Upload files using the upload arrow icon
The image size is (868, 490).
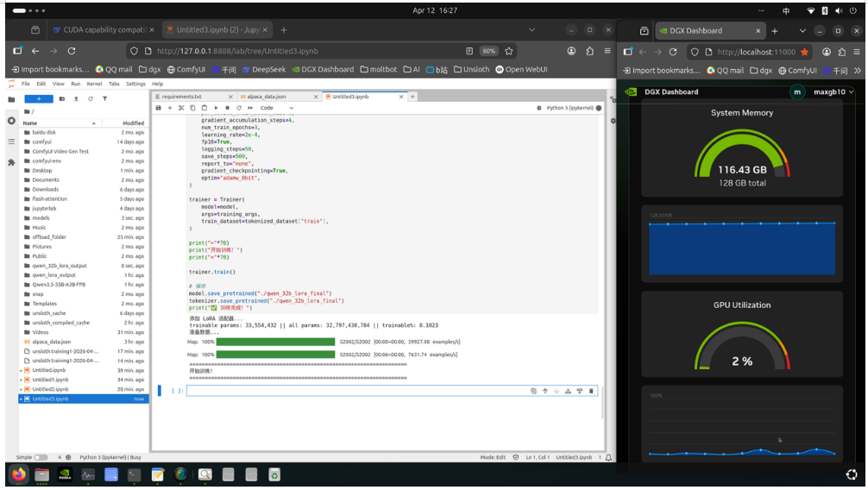76,99
